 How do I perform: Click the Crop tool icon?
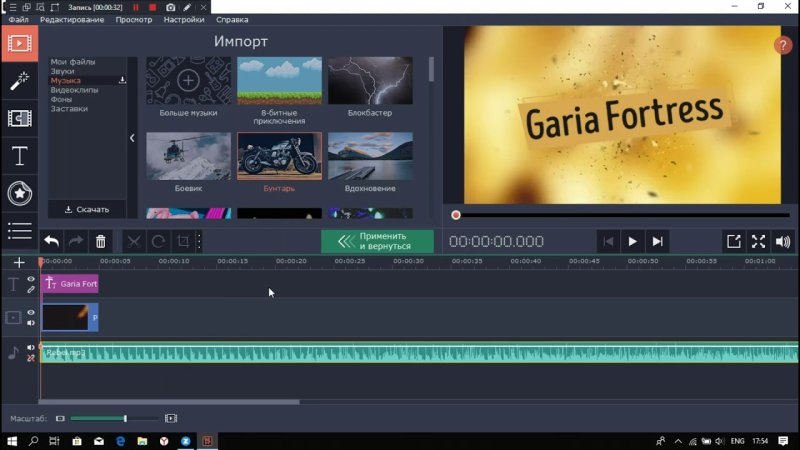183,241
